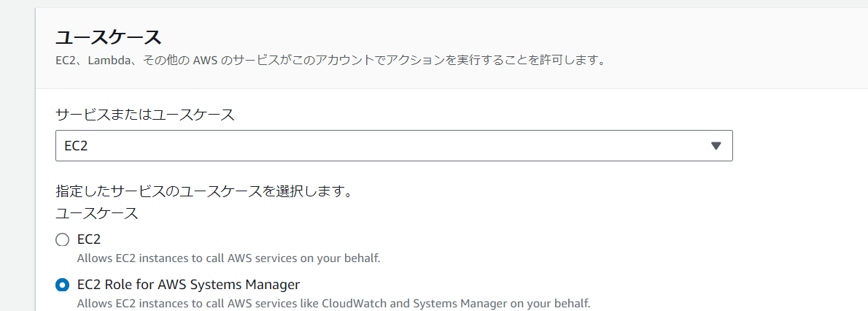Open the サービスまたはユースケース combo box
Screen dimensions: 868x311
point(394,146)
